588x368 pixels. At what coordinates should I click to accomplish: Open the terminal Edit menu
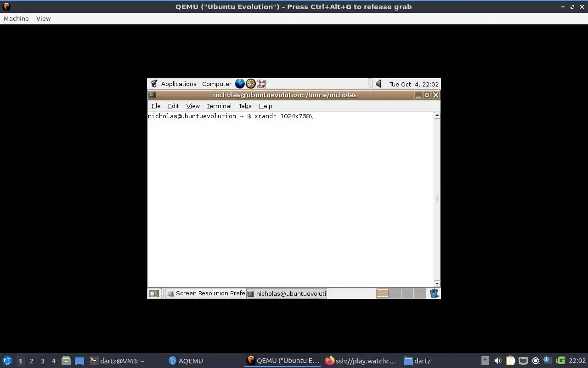coord(173,106)
